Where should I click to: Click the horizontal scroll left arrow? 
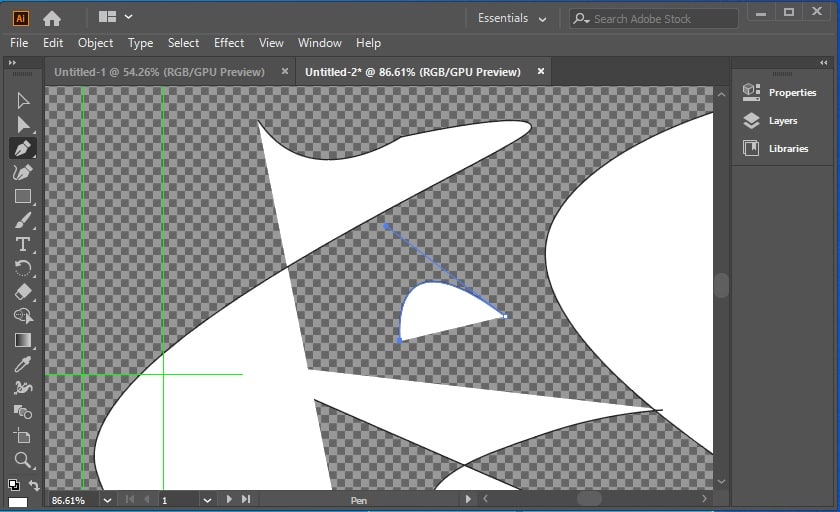[485, 499]
